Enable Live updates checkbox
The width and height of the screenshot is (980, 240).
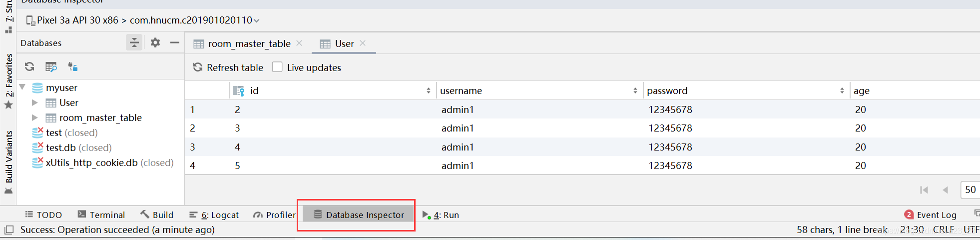pyautogui.click(x=277, y=67)
